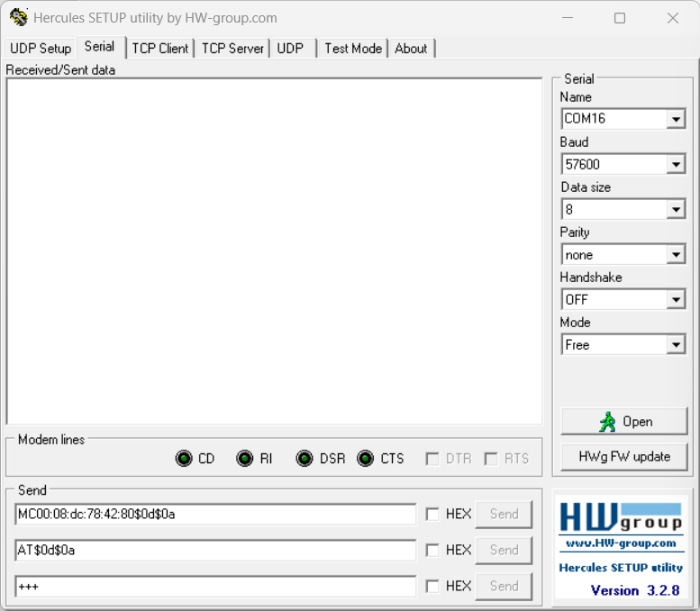Click the AT$0d$0a input field
This screenshot has width=700, height=611.
tap(215, 550)
